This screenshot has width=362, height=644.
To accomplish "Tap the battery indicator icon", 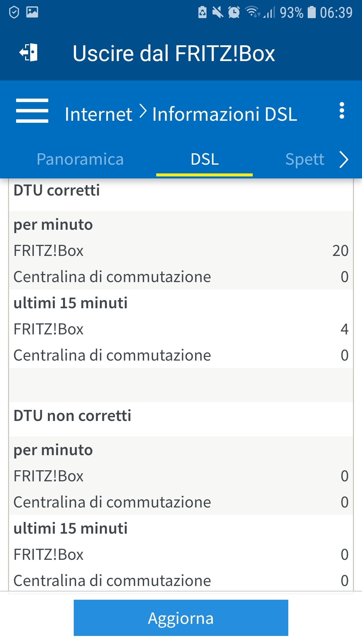I will (312, 12).
